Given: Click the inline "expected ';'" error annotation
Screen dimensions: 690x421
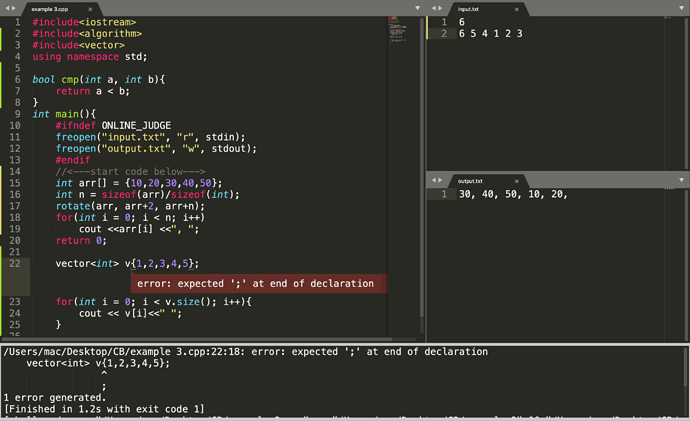Looking at the screenshot, I should pos(256,284).
